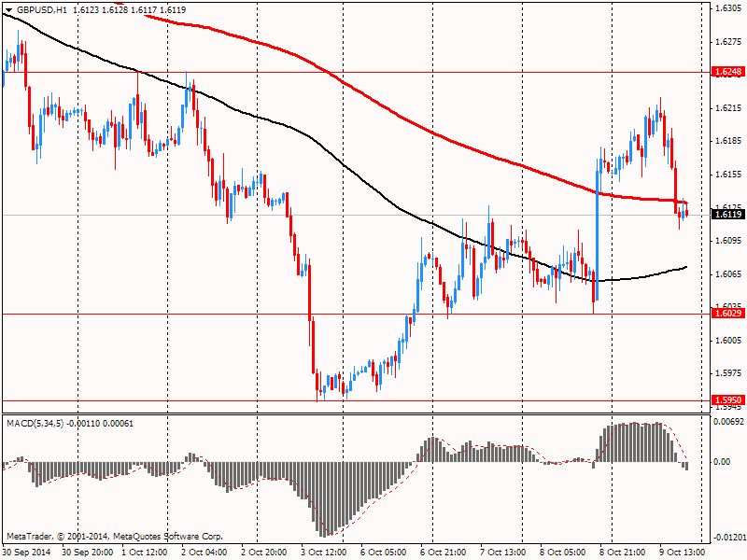747x560 pixels.
Task: Click price scale value 1.6215
Action: (x=728, y=108)
